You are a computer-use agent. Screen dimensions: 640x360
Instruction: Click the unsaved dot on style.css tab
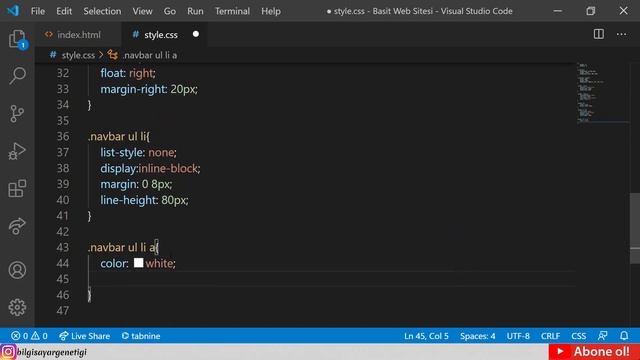click(x=196, y=34)
